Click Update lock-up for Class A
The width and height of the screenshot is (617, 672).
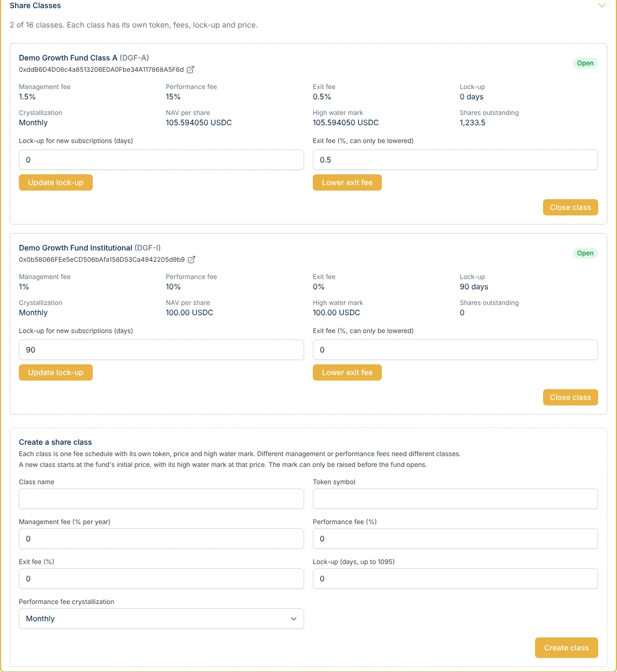(56, 182)
